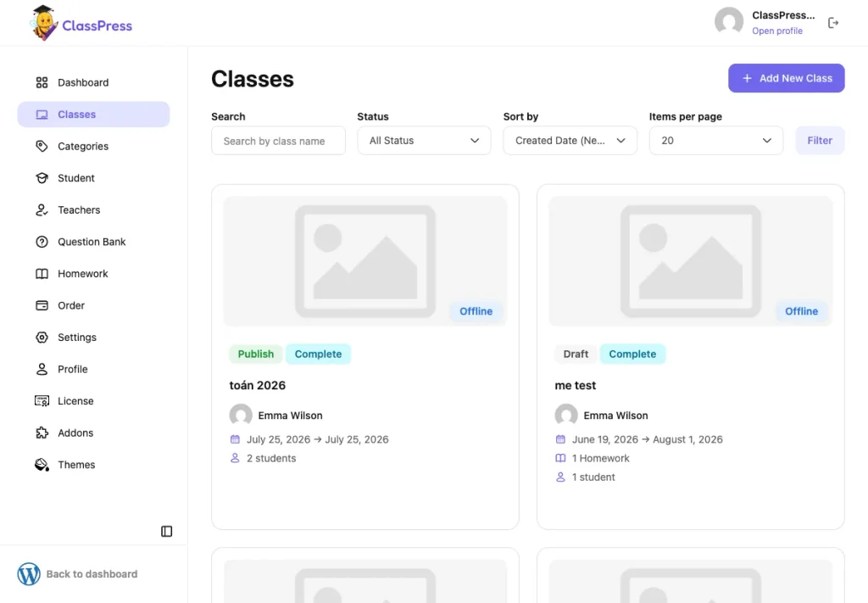868x603 pixels.
Task: Open the All Status dropdown
Action: pos(424,141)
